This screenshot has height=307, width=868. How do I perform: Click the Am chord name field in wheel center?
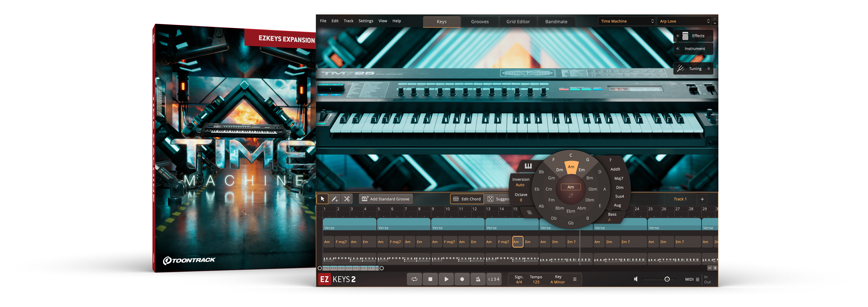[570, 187]
